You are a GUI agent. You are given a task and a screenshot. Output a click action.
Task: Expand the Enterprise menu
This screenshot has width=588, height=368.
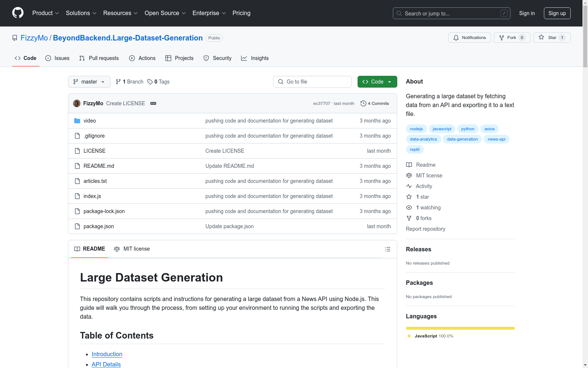coord(209,13)
